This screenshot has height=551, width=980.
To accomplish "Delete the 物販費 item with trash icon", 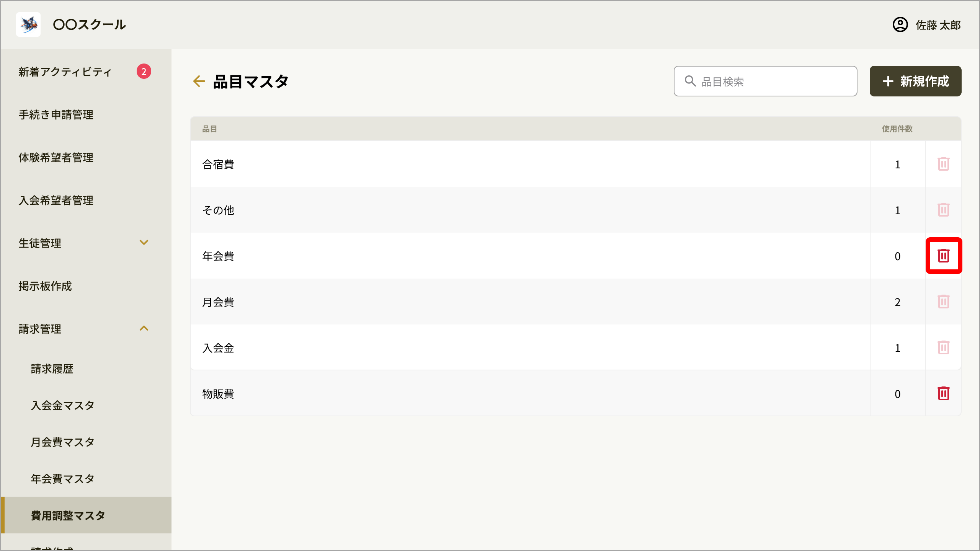I will click(x=943, y=393).
